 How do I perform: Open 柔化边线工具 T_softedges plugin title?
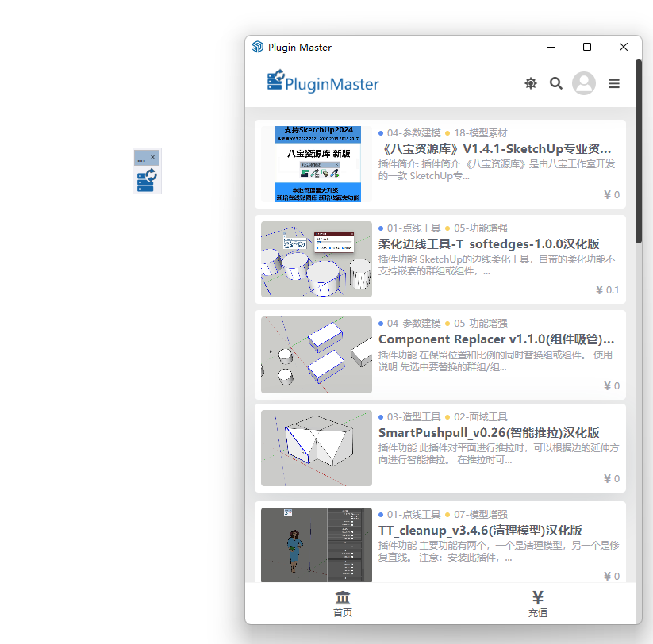[489, 243]
